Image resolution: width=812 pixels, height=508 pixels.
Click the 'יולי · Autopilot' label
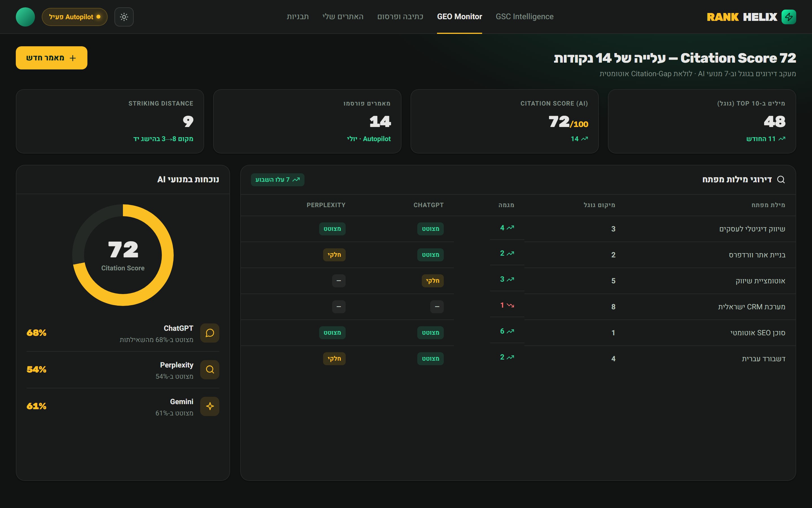tap(369, 139)
